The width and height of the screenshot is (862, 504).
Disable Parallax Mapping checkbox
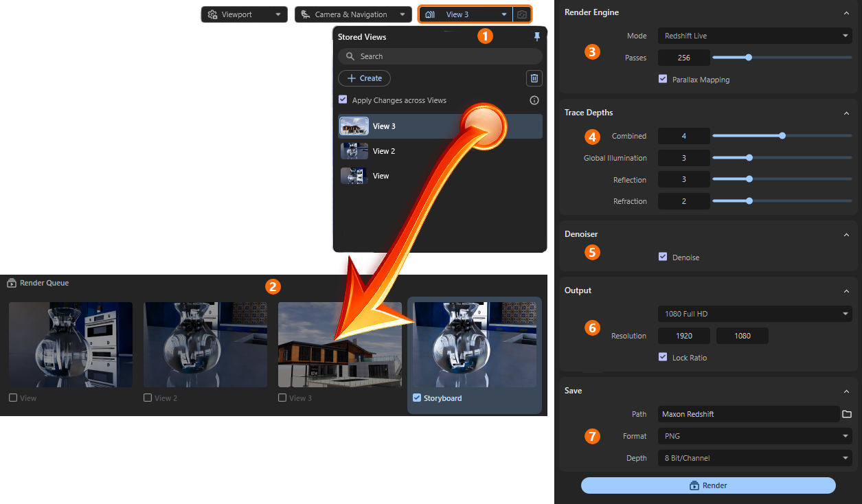[663, 79]
